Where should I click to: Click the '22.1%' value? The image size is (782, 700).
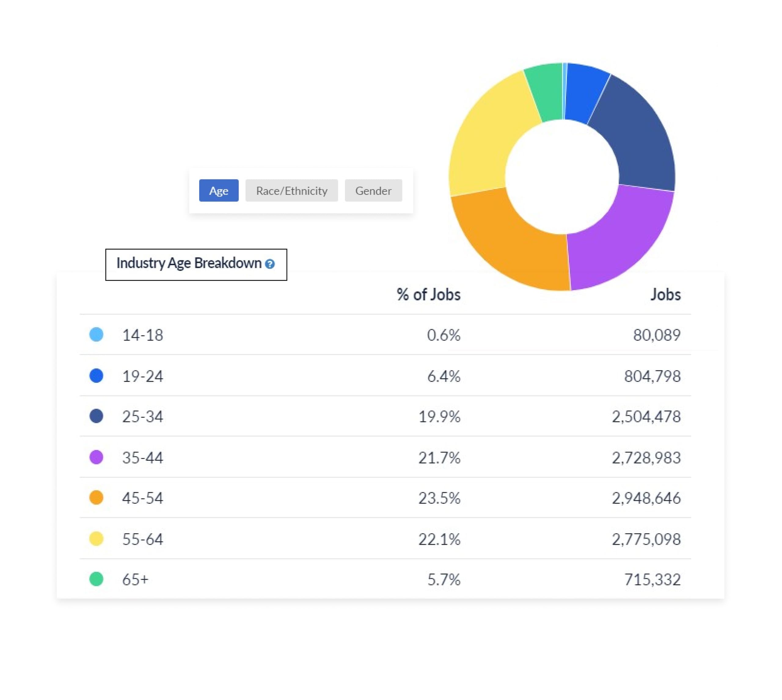coord(440,539)
